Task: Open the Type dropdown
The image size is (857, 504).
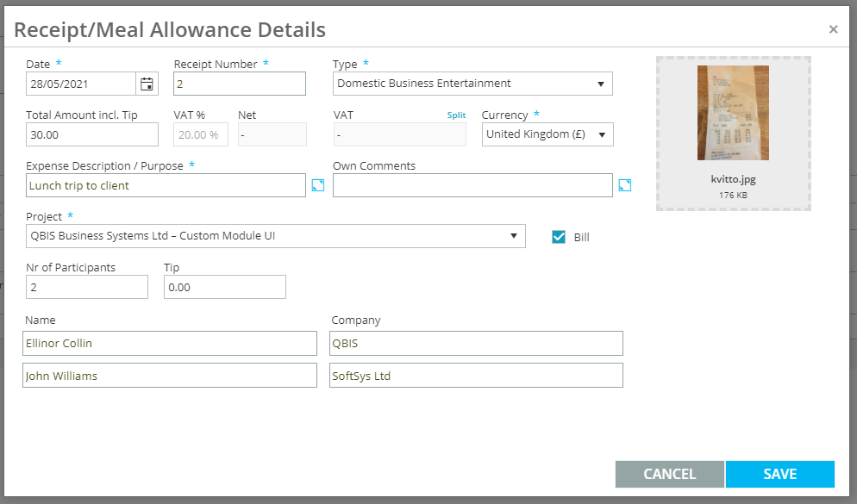Action: pyautogui.click(x=472, y=84)
